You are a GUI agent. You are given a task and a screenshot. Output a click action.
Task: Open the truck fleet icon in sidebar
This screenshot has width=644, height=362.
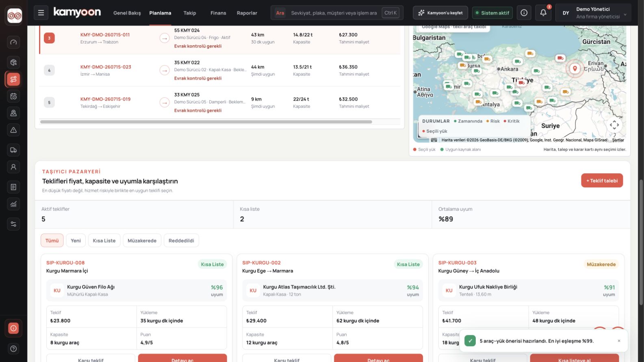pos(13,150)
